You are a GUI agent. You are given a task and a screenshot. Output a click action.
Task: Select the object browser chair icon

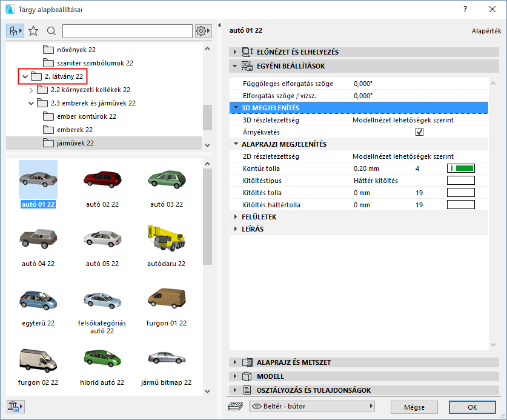[x=13, y=30]
